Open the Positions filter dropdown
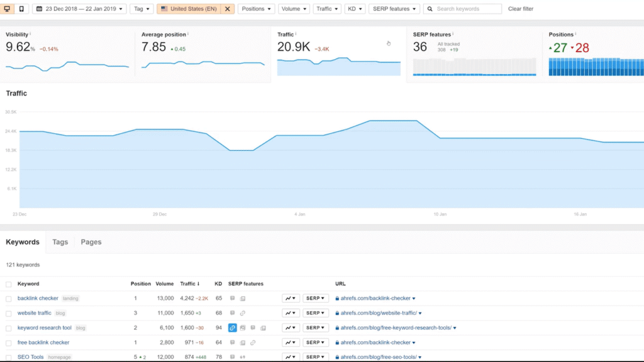Viewport: 644px width, 362px height. point(256,8)
